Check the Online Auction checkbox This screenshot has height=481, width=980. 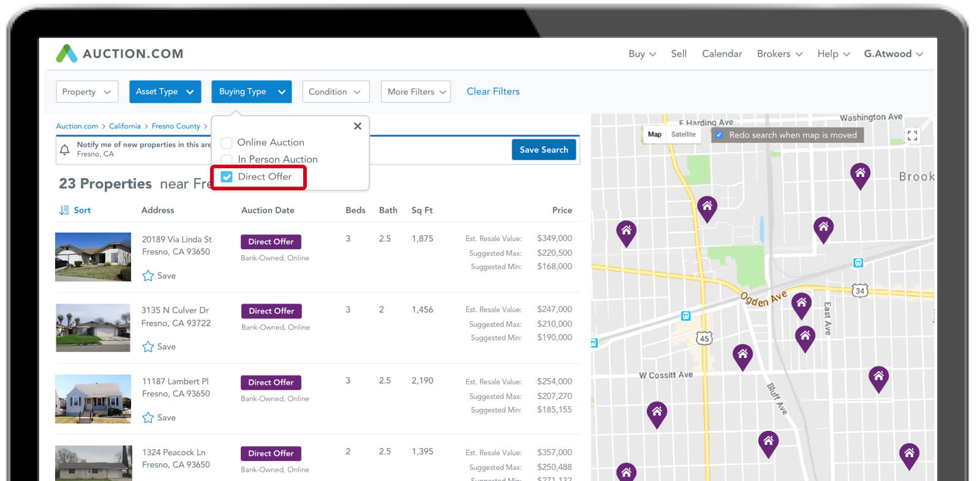point(227,143)
